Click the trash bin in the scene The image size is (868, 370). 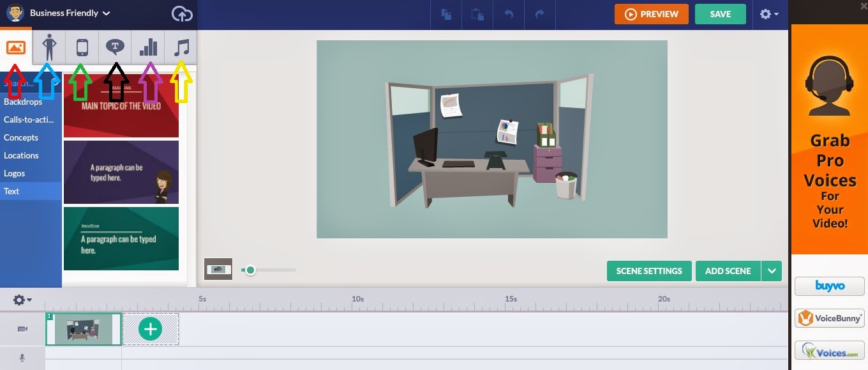click(566, 185)
